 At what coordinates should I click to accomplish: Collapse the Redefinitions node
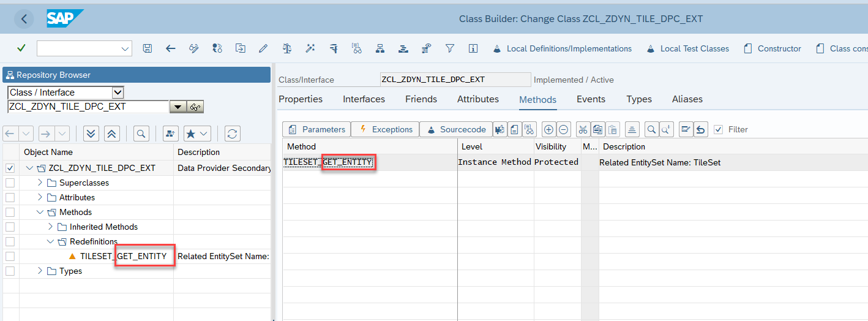coord(51,241)
